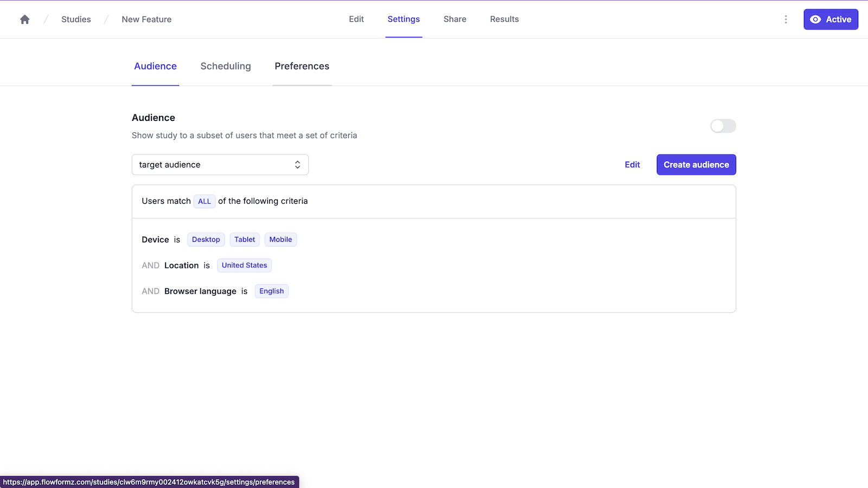Screen dimensions: 868x488
Task: Open the Edit top navigation tab
Action: pos(356,19)
